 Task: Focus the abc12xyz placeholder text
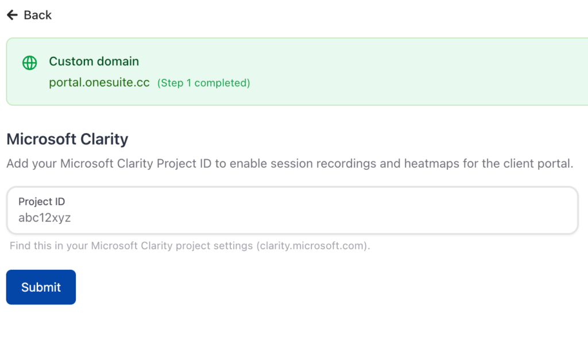tap(45, 218)
